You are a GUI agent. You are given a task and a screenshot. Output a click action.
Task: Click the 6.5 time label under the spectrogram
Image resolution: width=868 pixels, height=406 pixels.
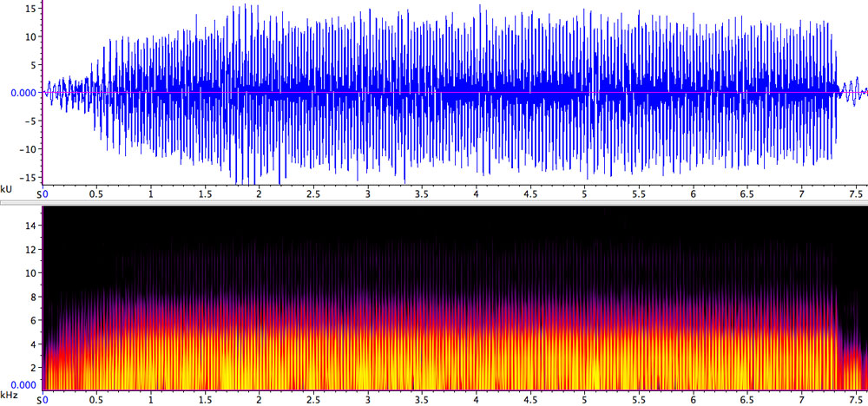click(x=746, y=399)
